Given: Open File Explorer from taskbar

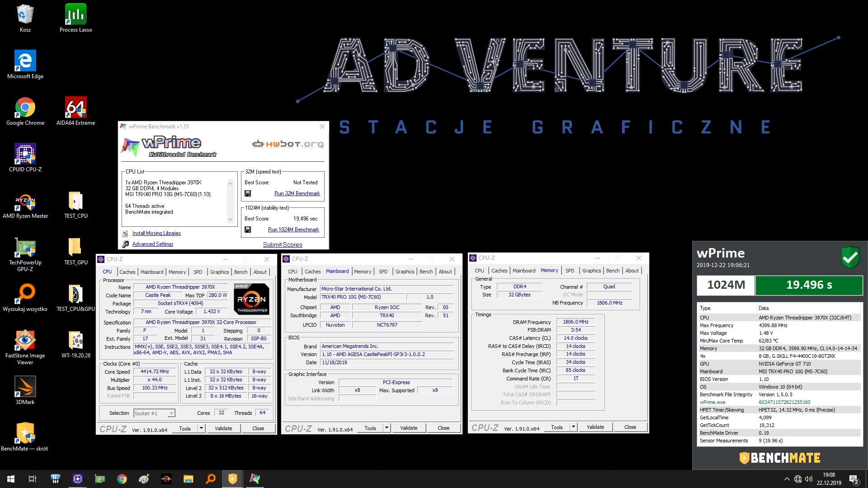Looking at the screenshot, I should click(x=188, y=479).
